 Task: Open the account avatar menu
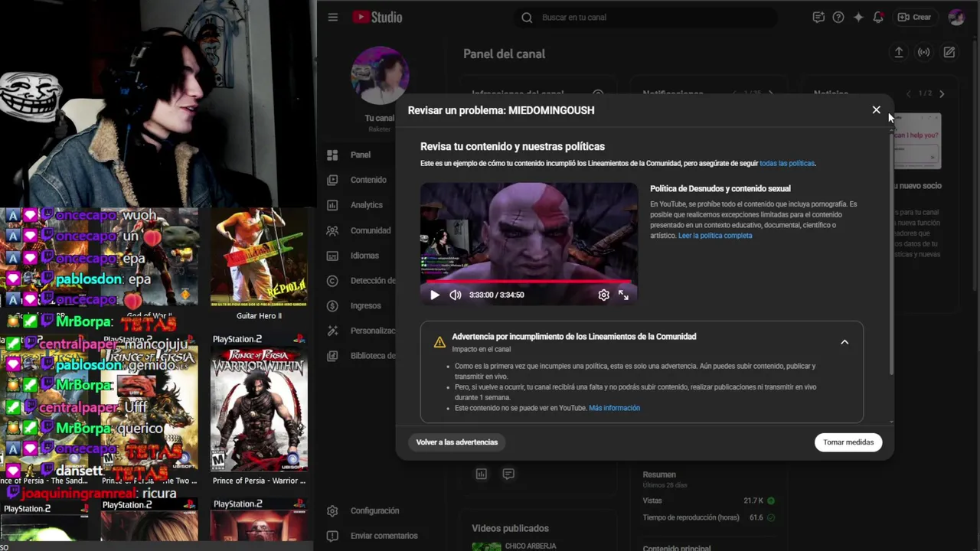956,17
